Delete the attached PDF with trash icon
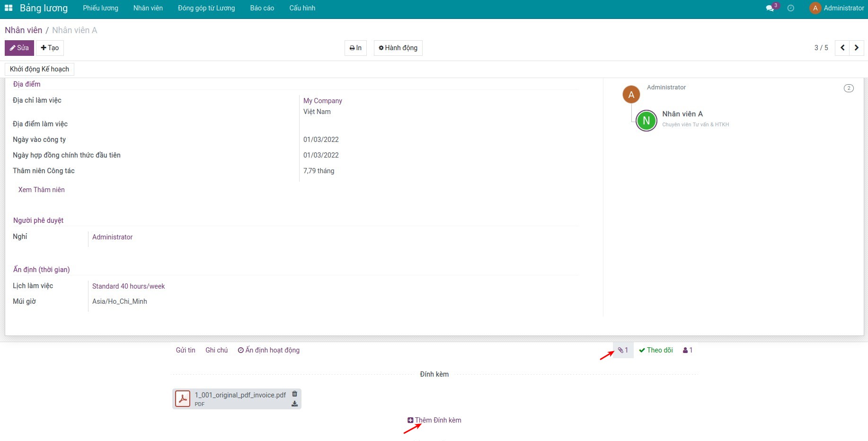 pyautogui.click(x=294, y=394)
